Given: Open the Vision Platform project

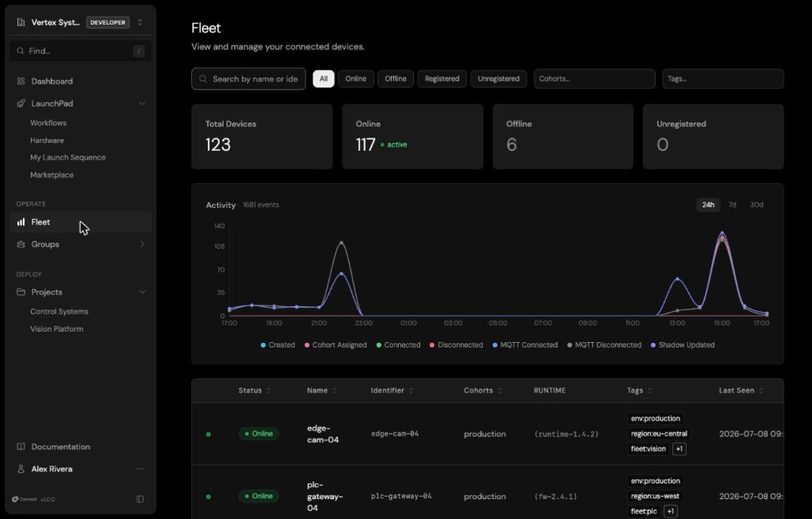Looking at the screenshot, I should [x=56, y=329].
